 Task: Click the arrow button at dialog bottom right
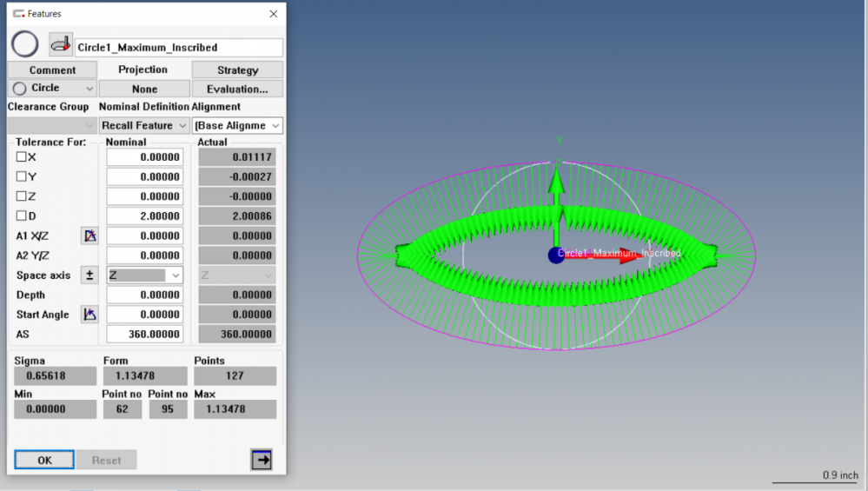261,460
